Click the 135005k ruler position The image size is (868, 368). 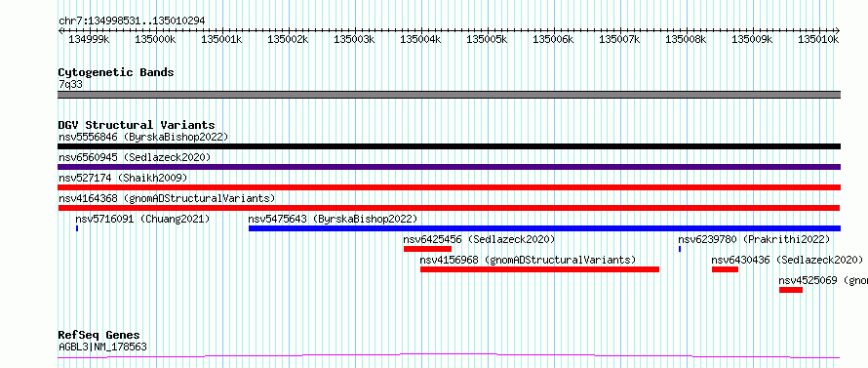pos(487,39)
